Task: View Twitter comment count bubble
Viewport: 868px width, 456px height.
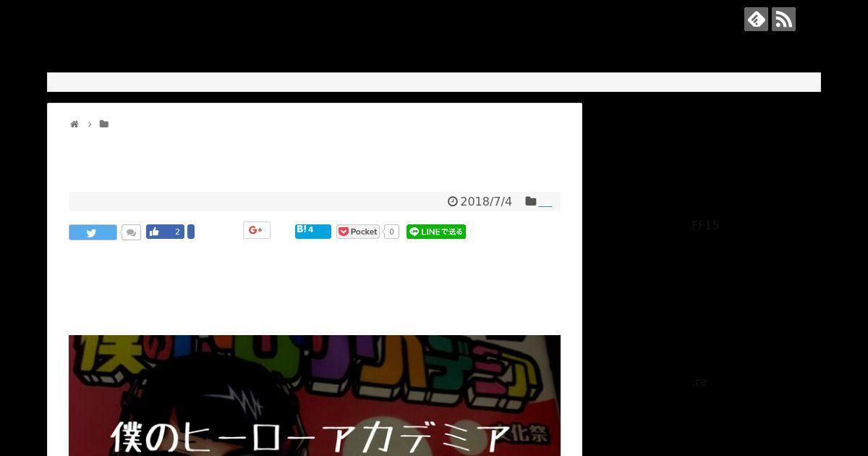Action: (131, 232)
